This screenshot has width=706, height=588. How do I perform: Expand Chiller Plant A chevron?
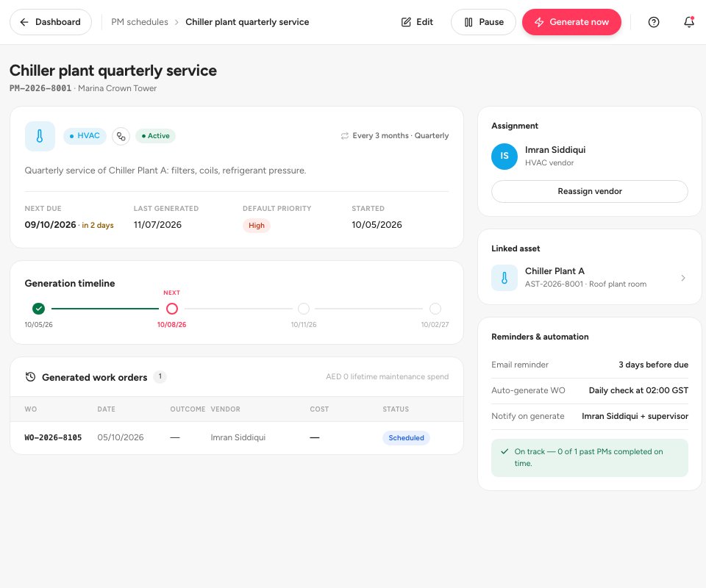[x=683, y=278]
